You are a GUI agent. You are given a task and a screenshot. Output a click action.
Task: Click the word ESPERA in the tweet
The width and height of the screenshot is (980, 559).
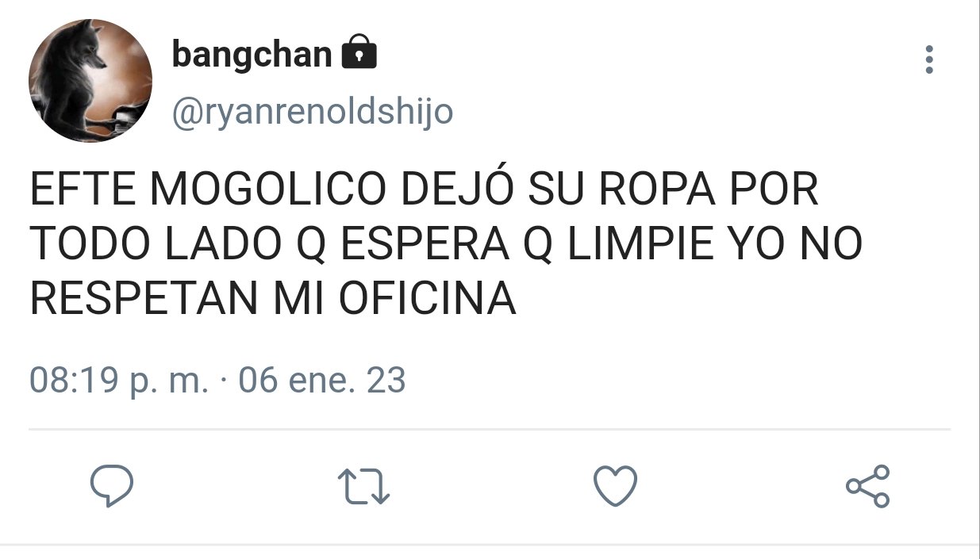pyautogui.click(x=425, y=245)
